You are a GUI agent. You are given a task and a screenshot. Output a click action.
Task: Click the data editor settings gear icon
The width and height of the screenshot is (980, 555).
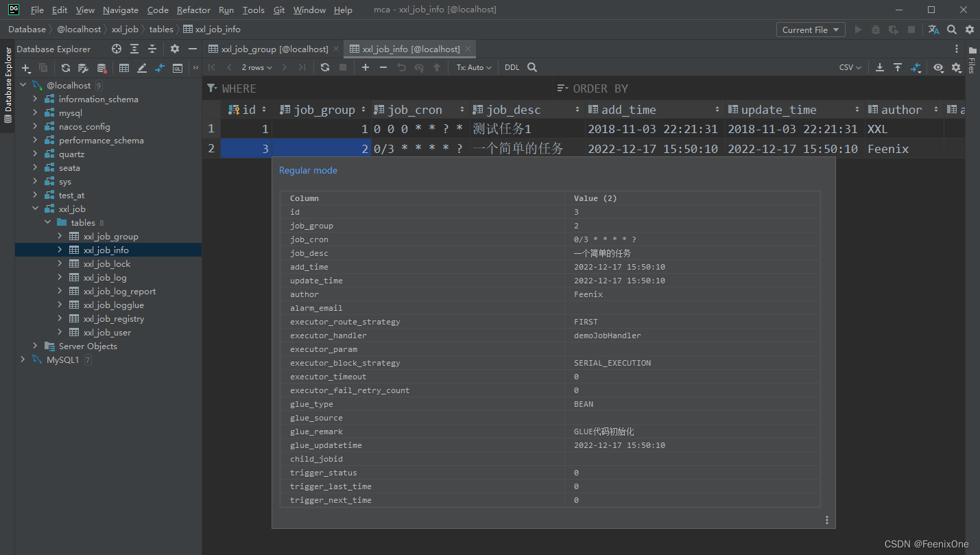pos(956,67)
